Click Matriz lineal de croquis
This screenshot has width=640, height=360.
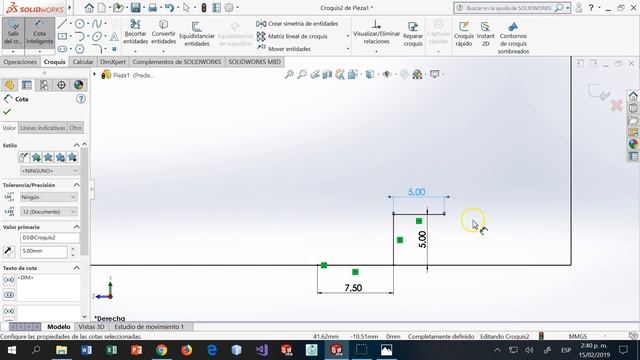coord(292,36)
